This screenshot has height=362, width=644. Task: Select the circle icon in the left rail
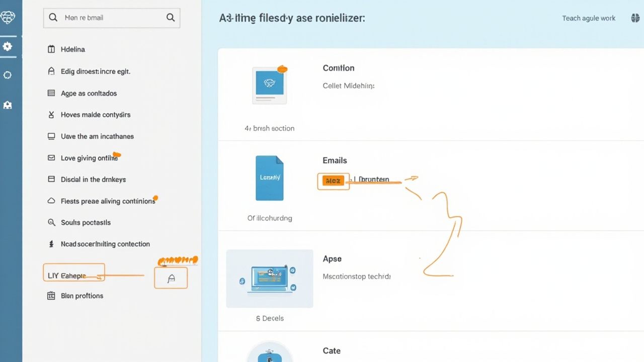point(8,75)
